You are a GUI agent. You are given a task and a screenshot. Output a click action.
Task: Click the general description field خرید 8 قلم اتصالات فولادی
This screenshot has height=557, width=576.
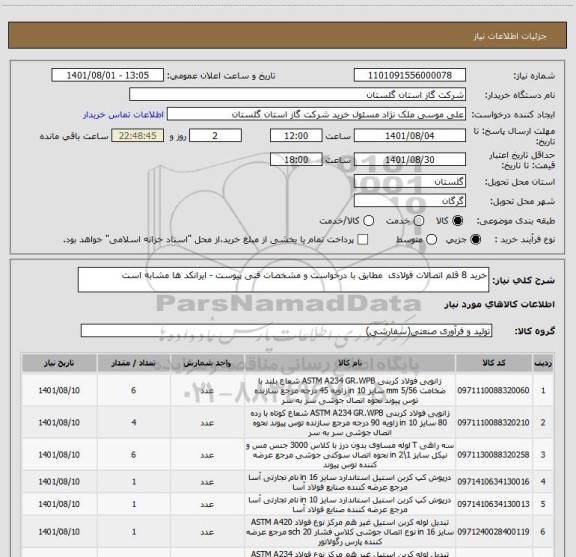pyautogui.click(x=283, y=280)
